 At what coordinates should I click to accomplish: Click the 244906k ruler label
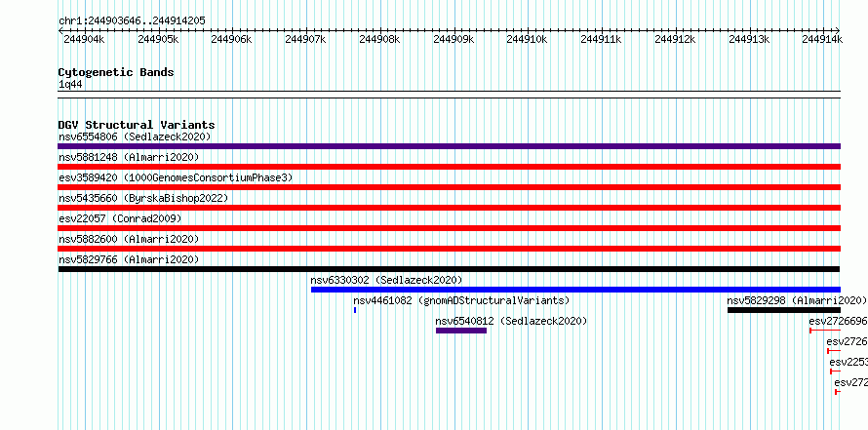click(231, 39)
